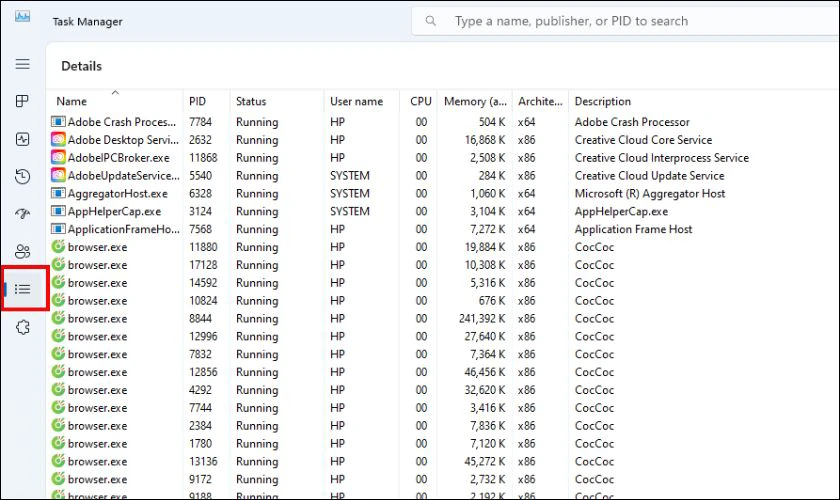Click the Creative Cloud Core Service description
The image size is (840, 500).
643,140
